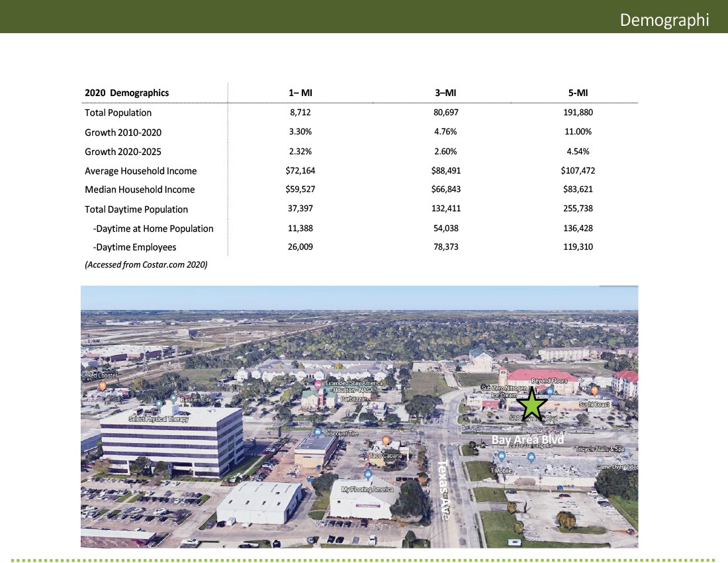
Task: Click the Costar.com source note
Action: pos(146,265)
